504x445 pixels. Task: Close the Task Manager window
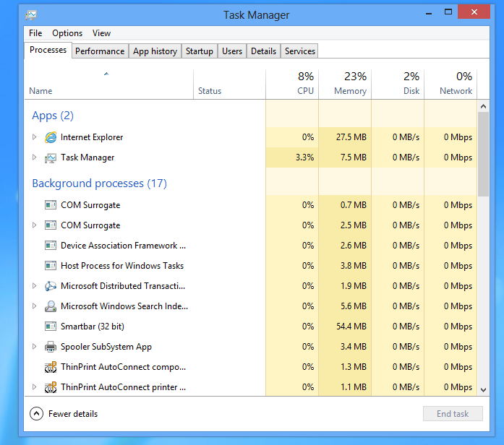pos(474,12)
